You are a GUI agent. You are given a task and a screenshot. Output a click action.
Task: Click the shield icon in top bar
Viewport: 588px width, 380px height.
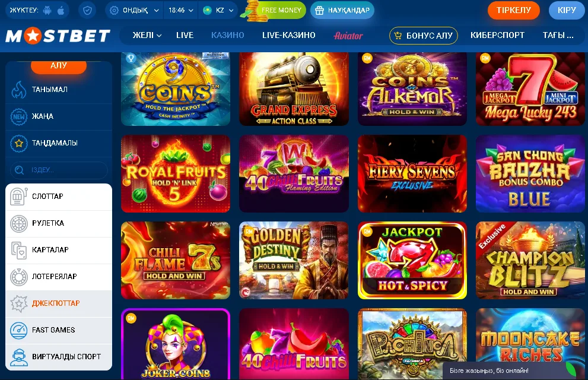pyautogui.click(x=87, y=10)
